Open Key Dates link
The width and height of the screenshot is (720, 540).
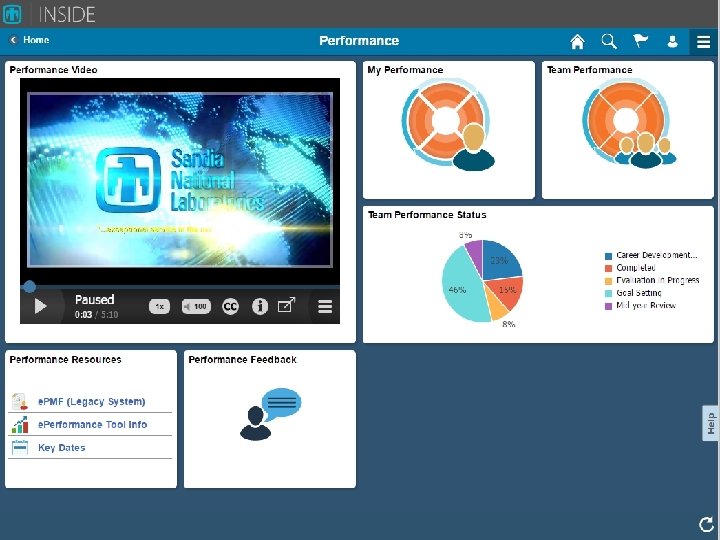[x=62, y=448]
